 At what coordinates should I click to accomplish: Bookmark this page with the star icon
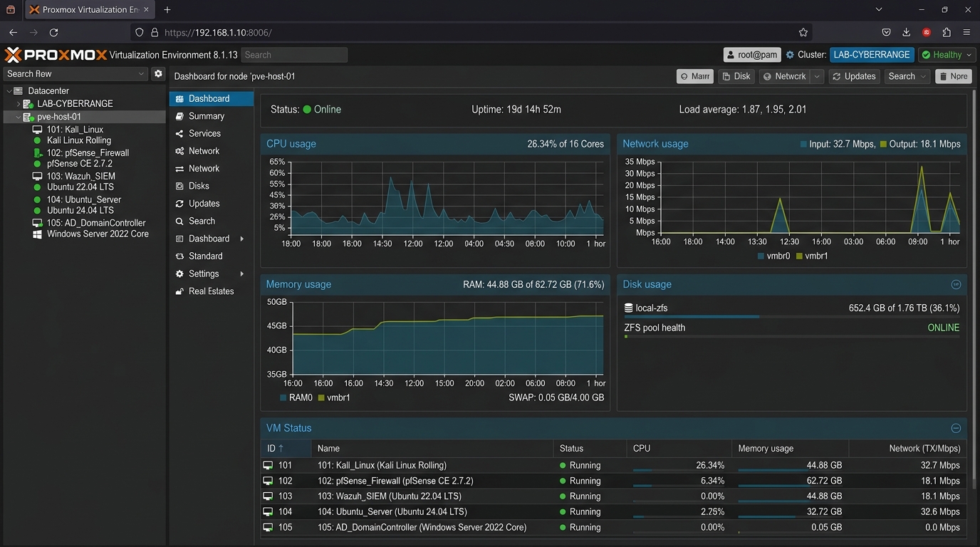pos(803,32)
